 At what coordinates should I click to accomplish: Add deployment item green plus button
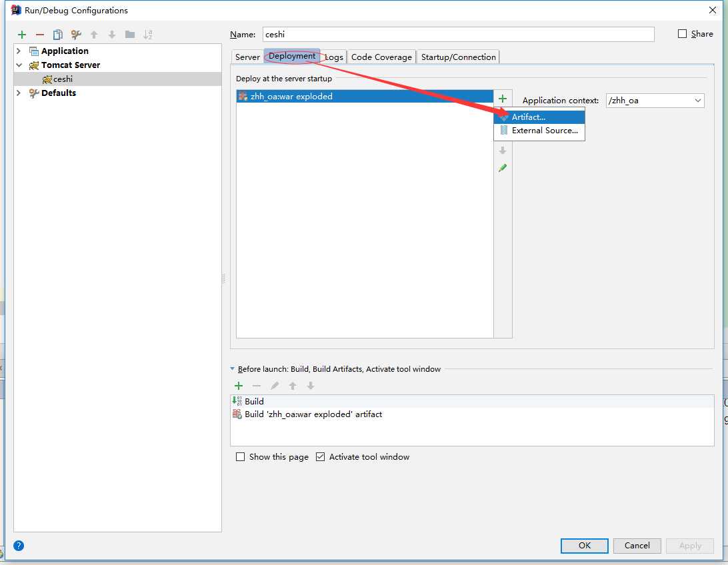pos(503,99)
